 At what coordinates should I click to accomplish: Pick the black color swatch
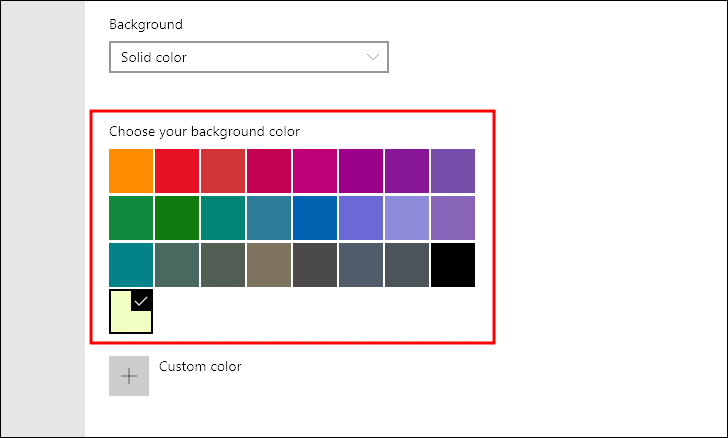click(x=453, y=265)
